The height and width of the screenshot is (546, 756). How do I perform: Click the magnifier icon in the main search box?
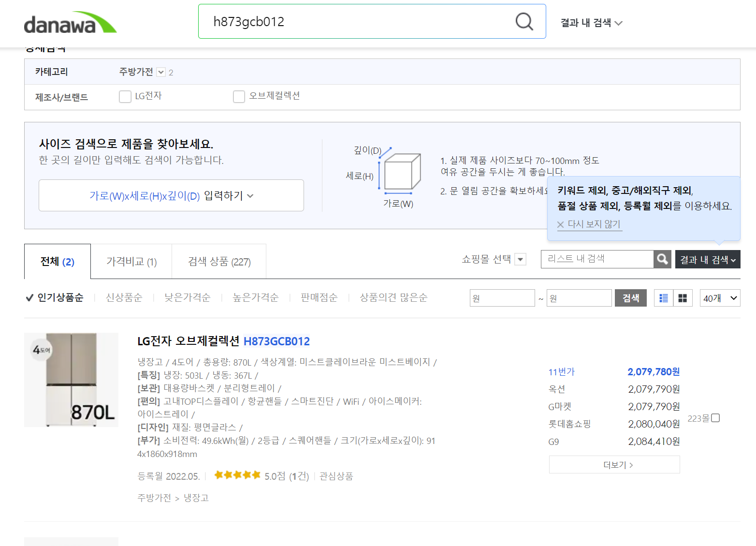click(524, 21)
